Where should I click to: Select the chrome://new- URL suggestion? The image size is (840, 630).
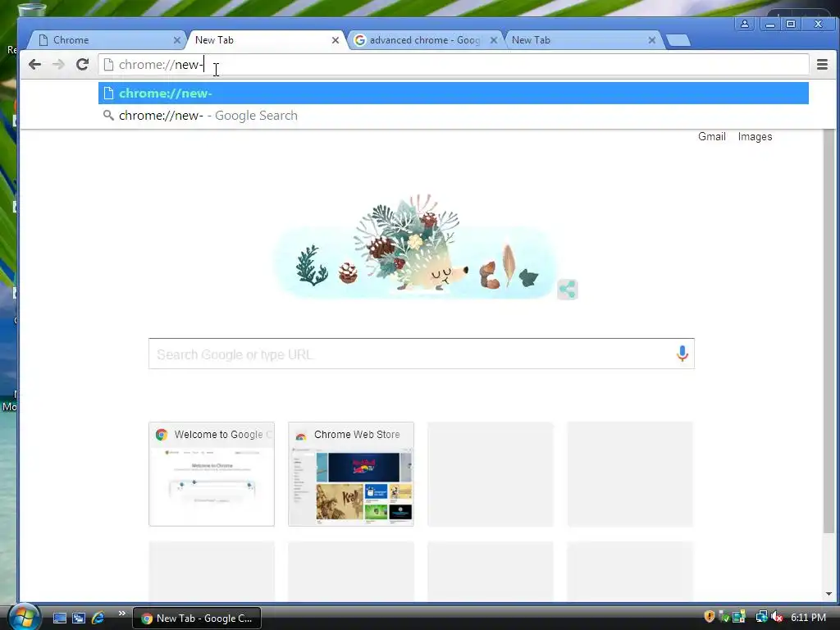tap(453, 94)
